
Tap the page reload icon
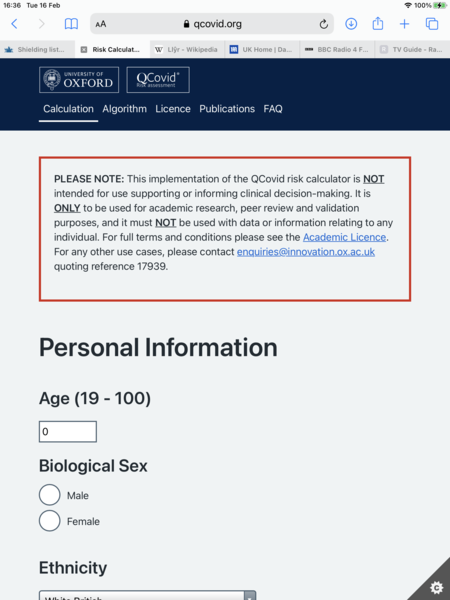point(323,24)
